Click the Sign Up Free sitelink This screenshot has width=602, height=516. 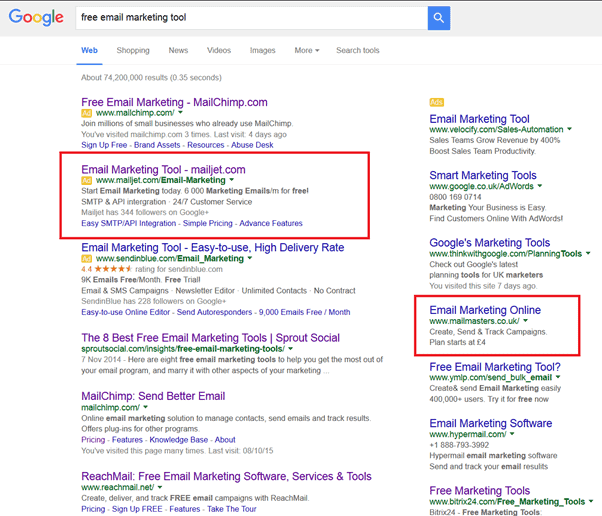pyautogui.click(x=104, y=145)
